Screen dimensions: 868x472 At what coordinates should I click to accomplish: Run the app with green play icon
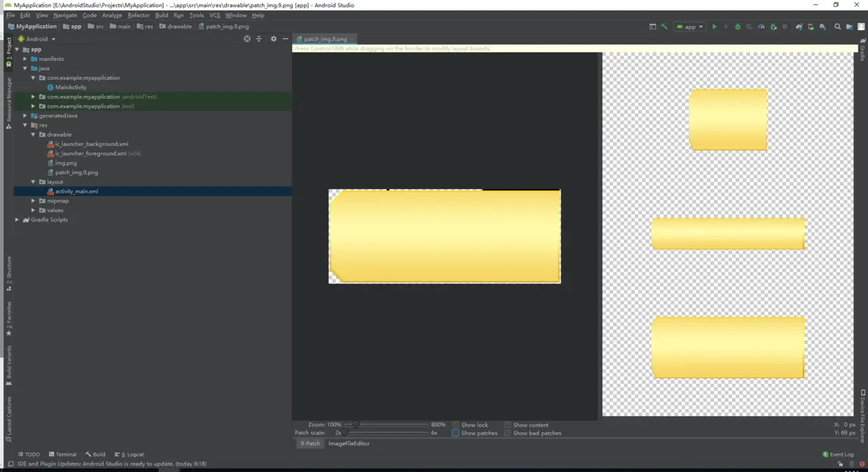coord(714,27)
